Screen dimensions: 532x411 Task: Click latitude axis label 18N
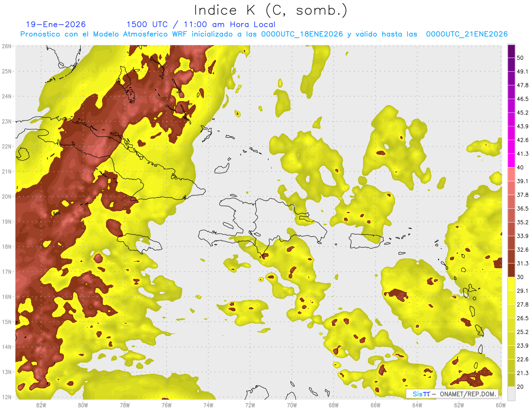point(7,247)
